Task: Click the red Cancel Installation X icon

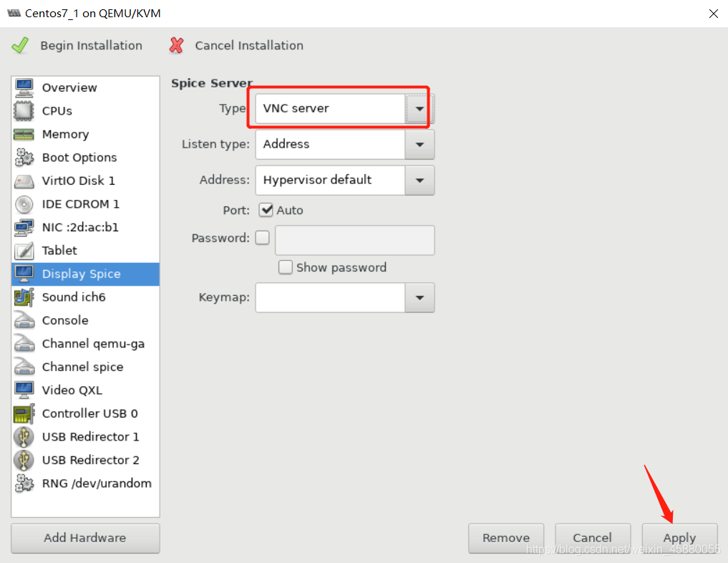Action: 176,46
